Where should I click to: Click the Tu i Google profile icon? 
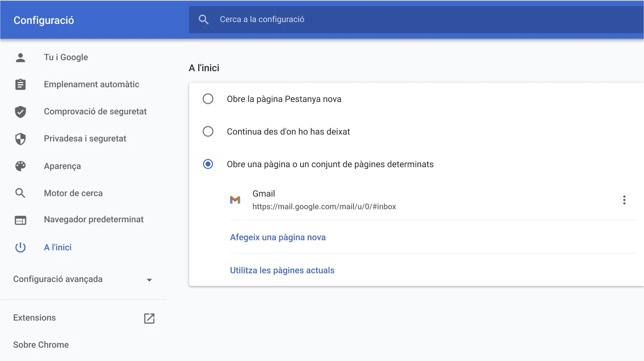(x=21, y=57)
